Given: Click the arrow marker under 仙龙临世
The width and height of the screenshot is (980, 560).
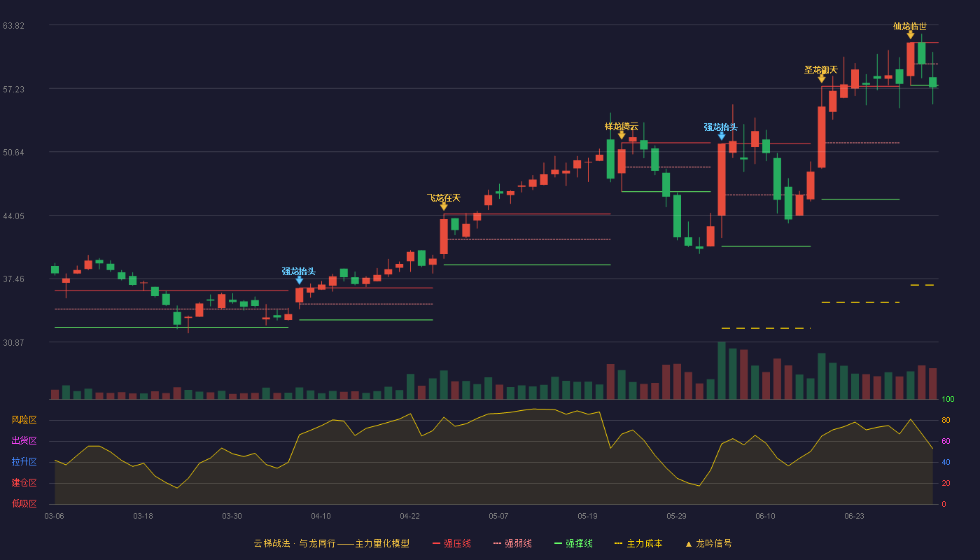Looking at the screenshot, I should pyautogui.click(x=911, y=35).
